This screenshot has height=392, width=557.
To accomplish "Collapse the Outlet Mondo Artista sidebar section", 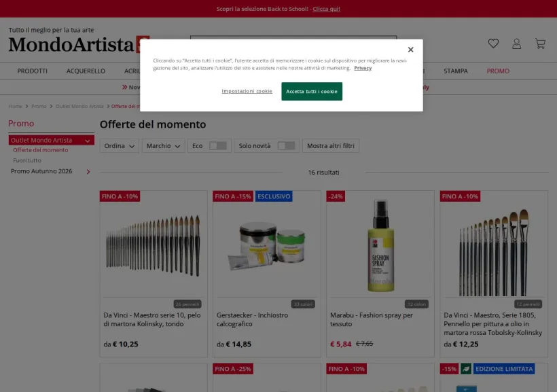I will pos(88,141).
